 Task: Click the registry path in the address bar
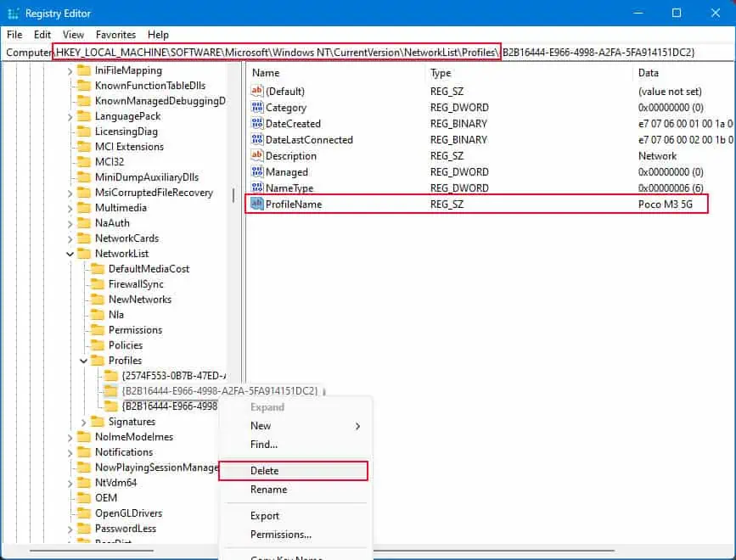[340, 52]
